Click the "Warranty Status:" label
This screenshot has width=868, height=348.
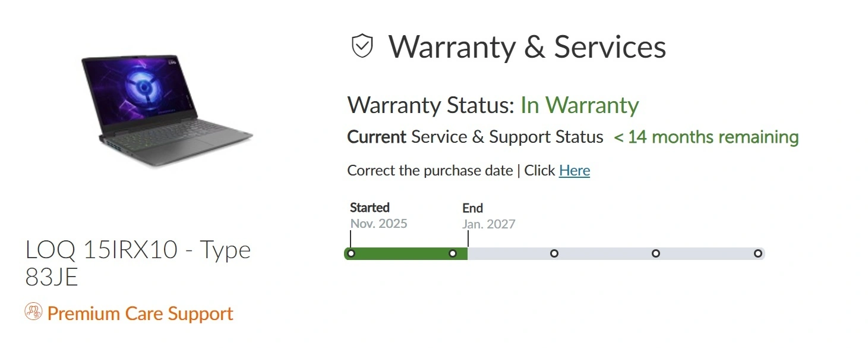tap(431, 105)
